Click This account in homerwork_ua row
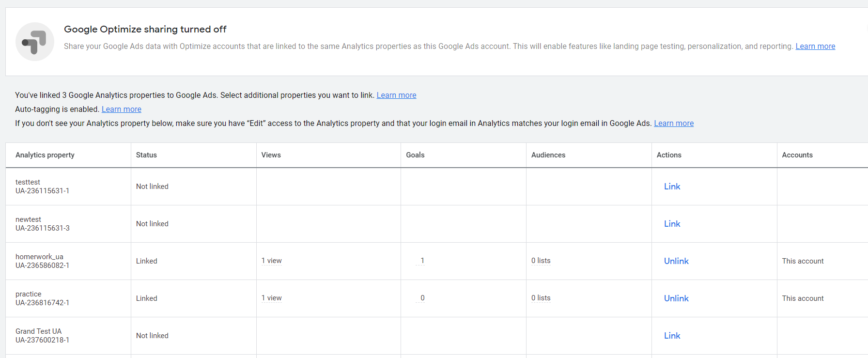The height and width of the screenshot is (358, 868). tap(803, 261)
